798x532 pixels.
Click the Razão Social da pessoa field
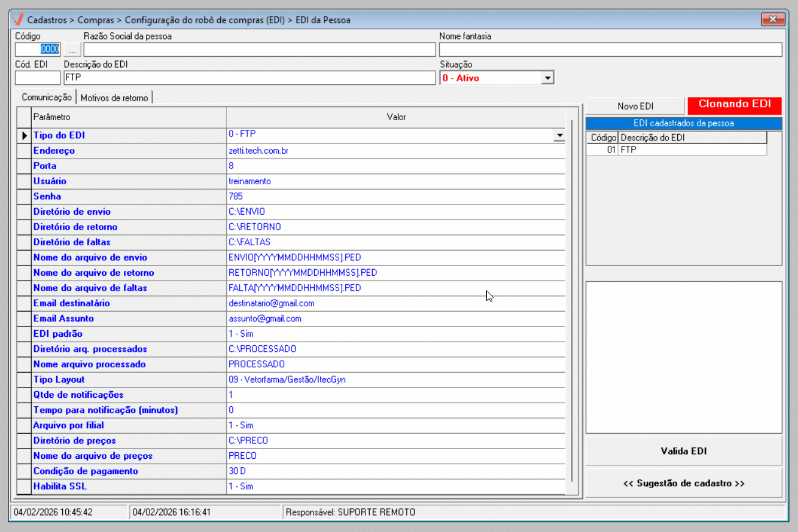point(259,49)
